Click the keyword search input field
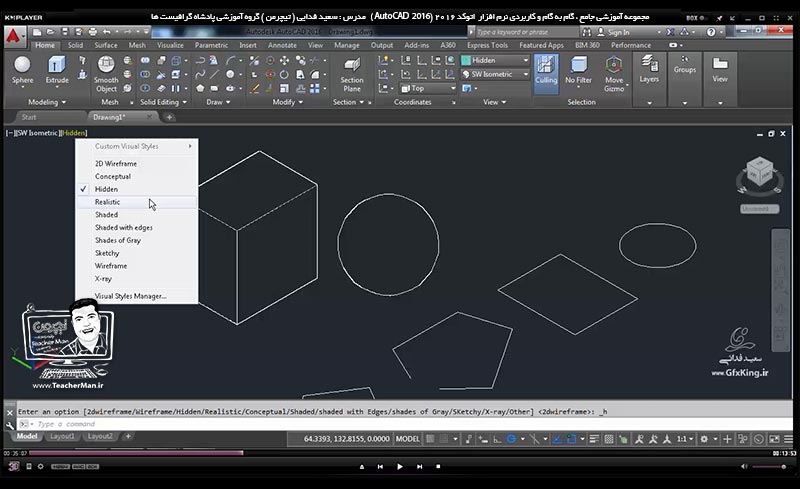The width and height of the screenshot is (800, 489). click(x=526, y=32)
